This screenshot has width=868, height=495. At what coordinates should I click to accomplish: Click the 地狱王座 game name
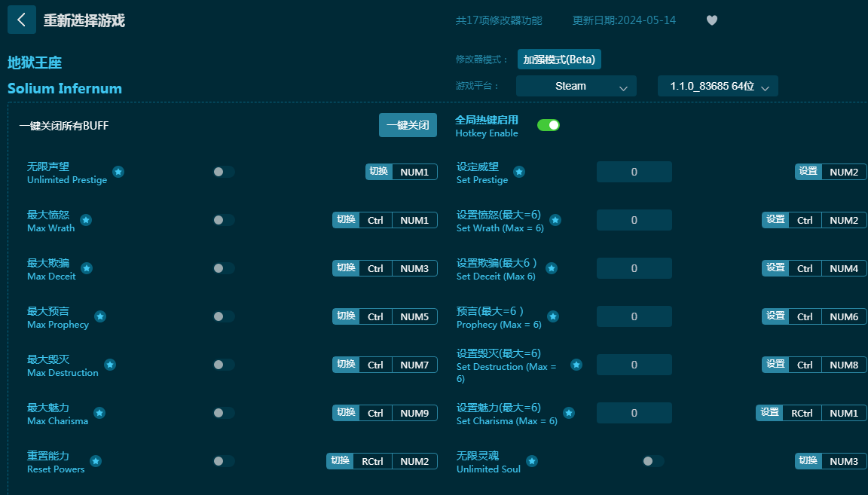click(x=35, y=63)
